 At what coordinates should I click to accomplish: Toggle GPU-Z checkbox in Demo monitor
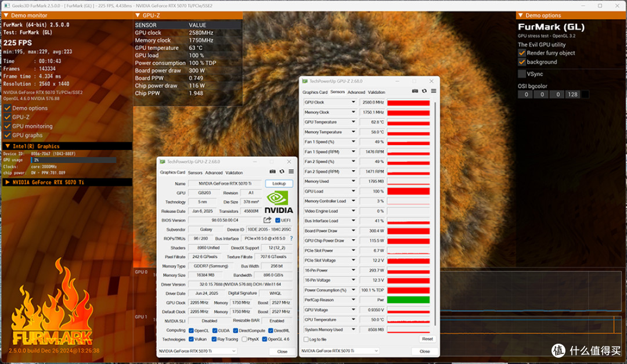click(7, 117)
